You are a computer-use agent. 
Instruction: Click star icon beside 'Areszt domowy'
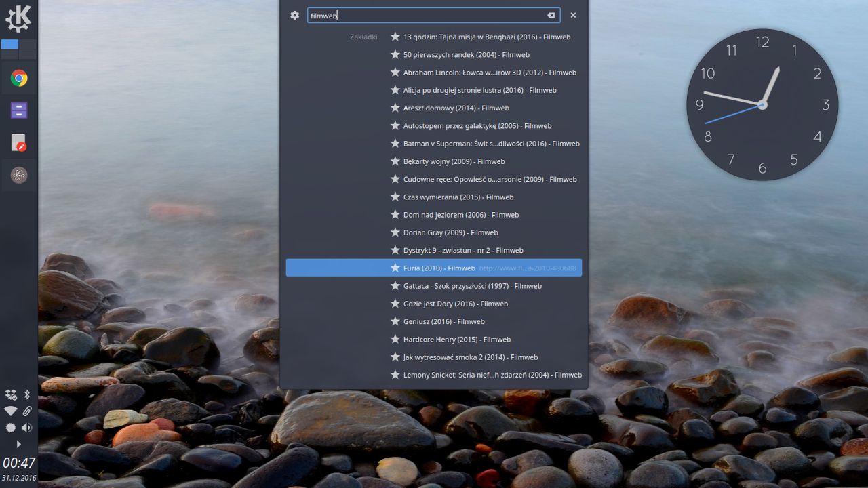click(x=395, y=108)
